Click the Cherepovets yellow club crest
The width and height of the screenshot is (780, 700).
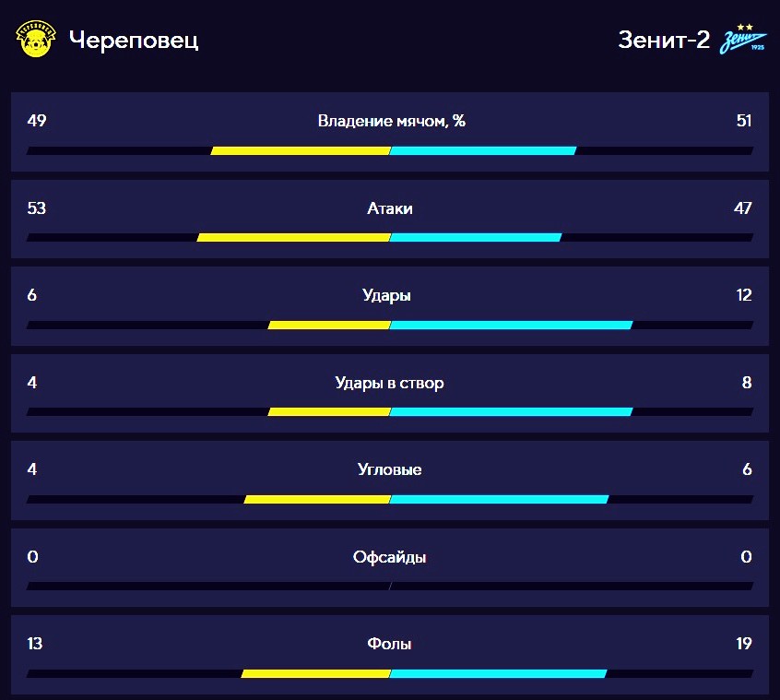(35, 39)
